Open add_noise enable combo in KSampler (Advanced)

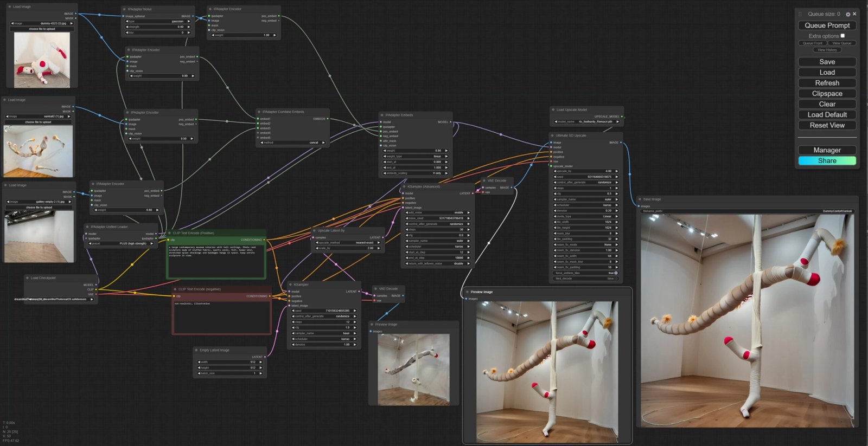pyautogui.click(x=438, y=212)
